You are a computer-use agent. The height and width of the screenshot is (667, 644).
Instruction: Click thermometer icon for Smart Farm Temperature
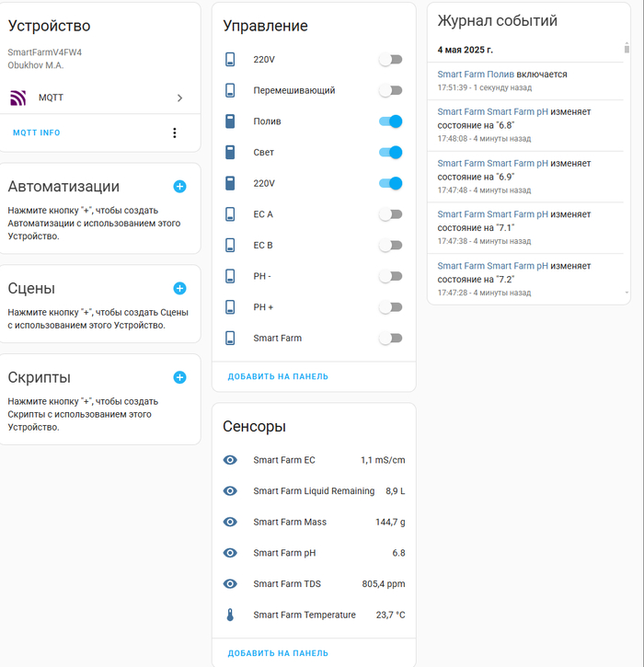[230, 615]
